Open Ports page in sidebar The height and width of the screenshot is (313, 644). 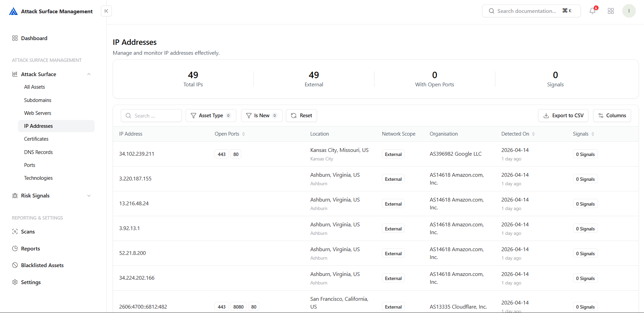(30, 165)
